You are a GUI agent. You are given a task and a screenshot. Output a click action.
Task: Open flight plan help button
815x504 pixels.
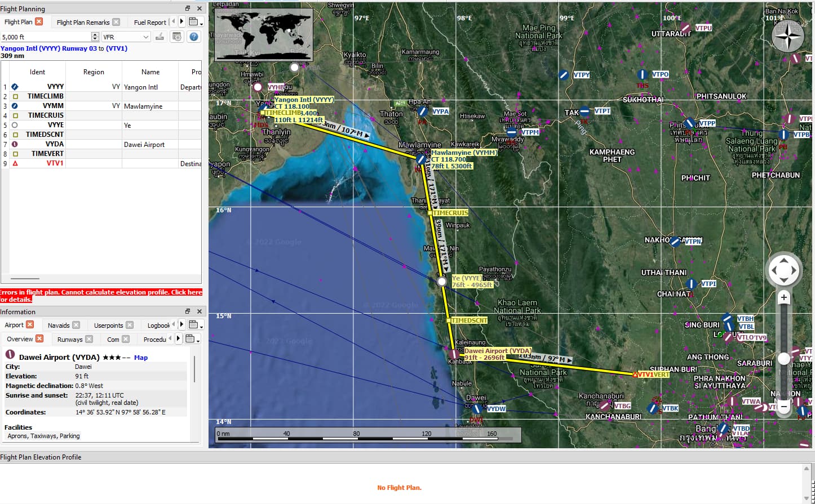point(193,37)
